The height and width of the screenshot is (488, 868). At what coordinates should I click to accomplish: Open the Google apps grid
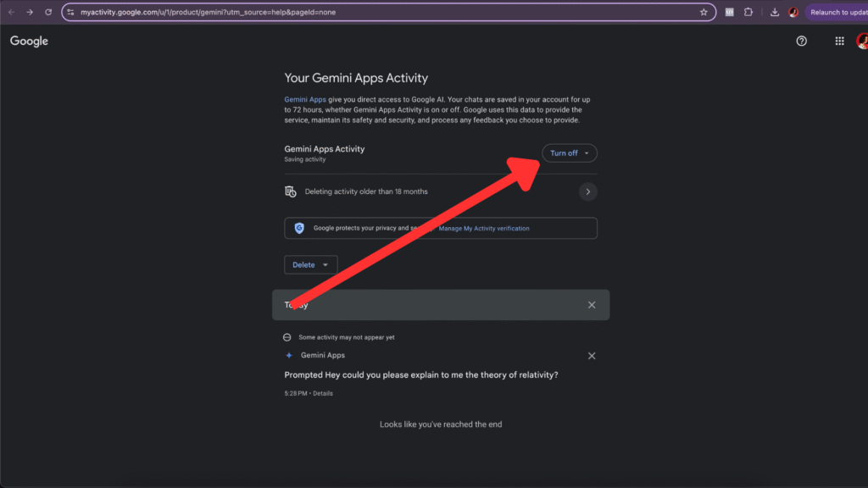pyautogui.click(x=839, y=41)
